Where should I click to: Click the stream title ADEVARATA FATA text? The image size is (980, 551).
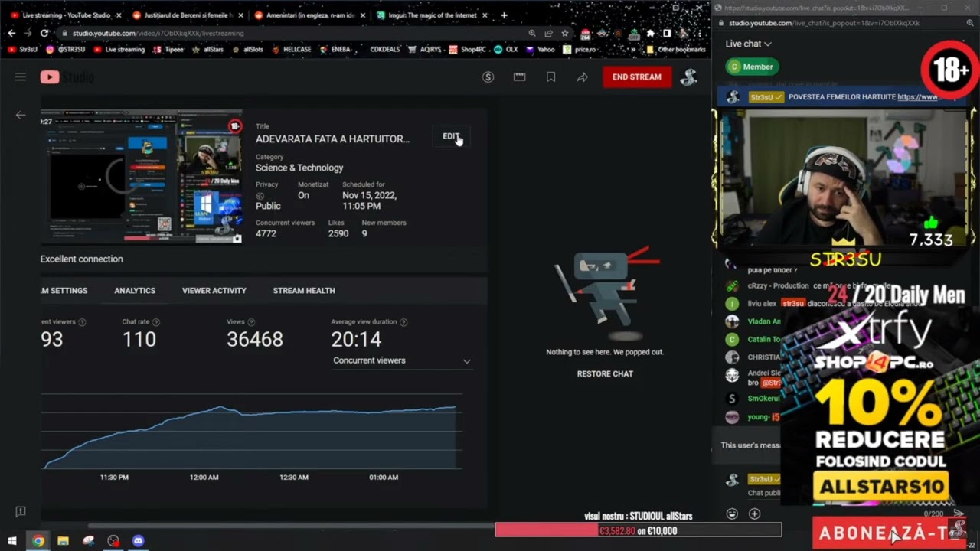pos(332,139)
